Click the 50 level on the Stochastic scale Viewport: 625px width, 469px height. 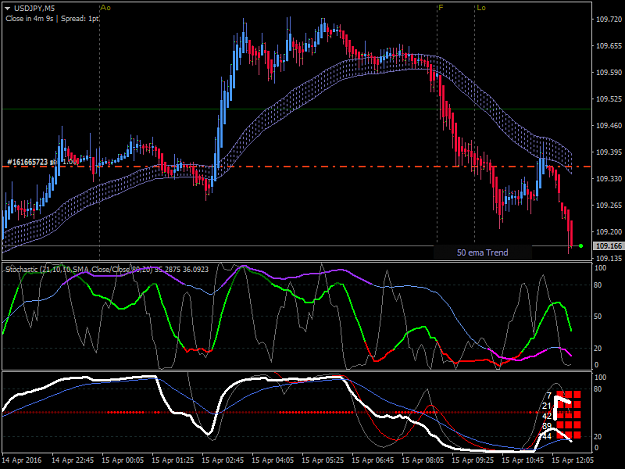coord(598,316)
